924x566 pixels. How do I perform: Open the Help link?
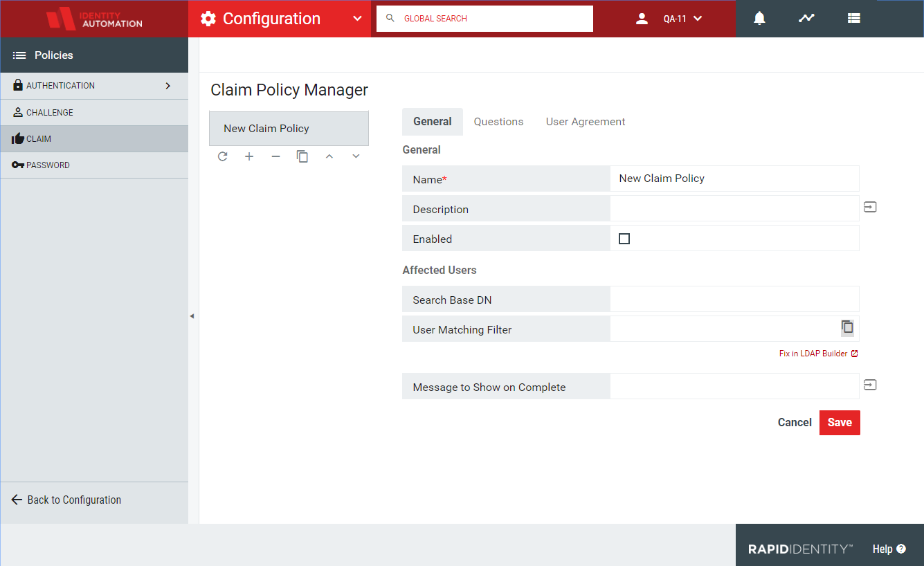tap(889, 549)
